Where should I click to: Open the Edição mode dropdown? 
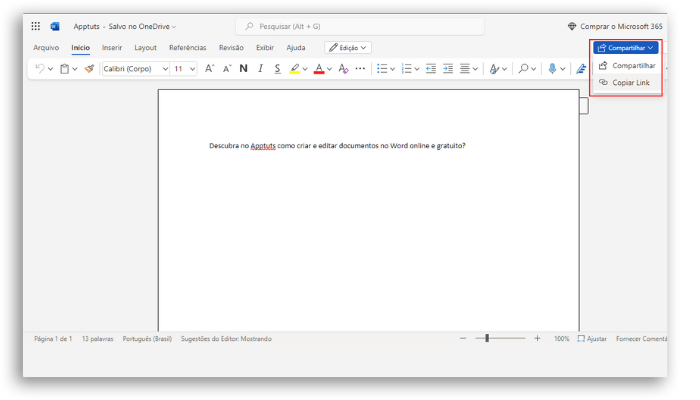pos(348,48)
